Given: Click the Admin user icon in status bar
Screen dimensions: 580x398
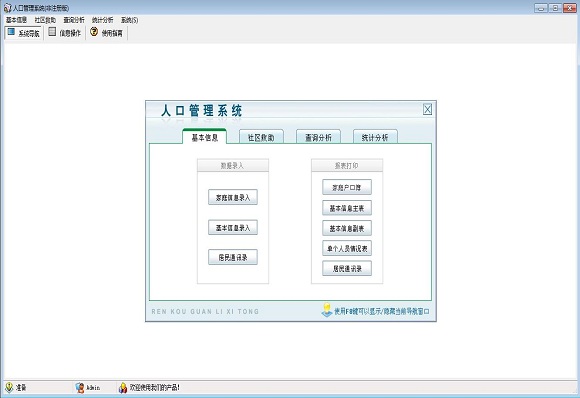Looking at the screenshot, I should pyautogui.click(x=80, y=387).
